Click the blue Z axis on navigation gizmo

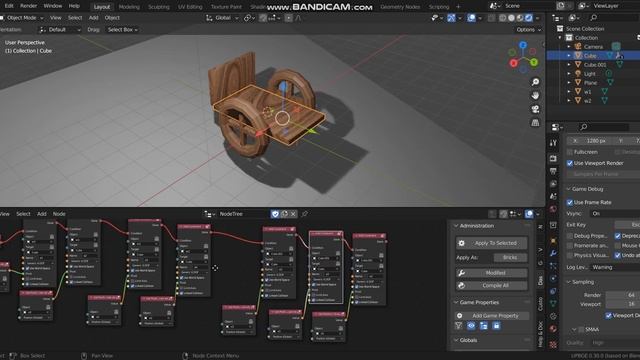(x=523, y=45)
